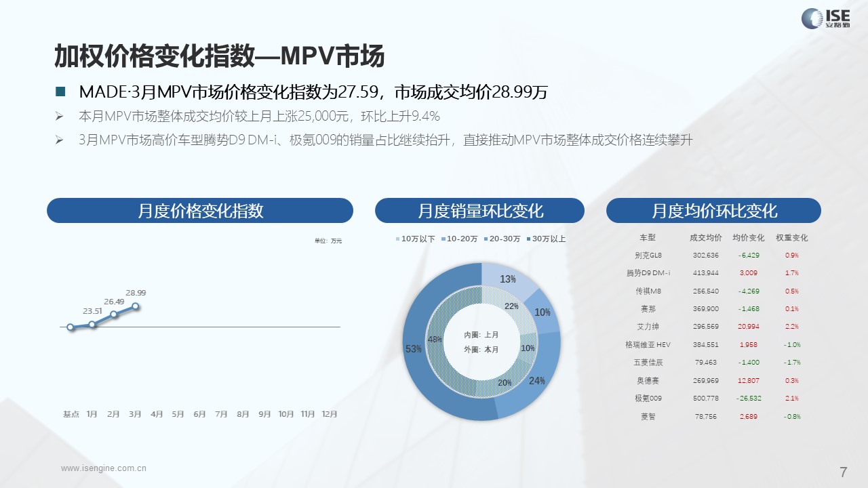Click the 500,778 price cell

point(706,399)
